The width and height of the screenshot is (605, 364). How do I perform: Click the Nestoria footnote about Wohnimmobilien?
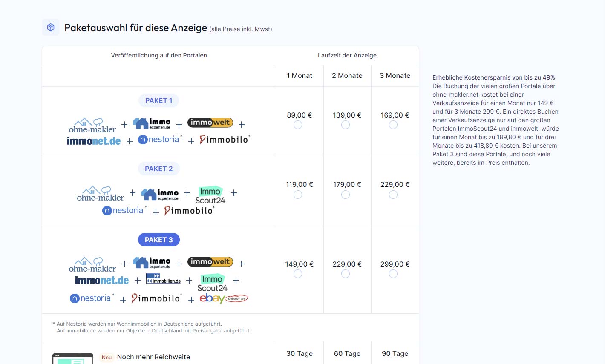tap(137, 324)
